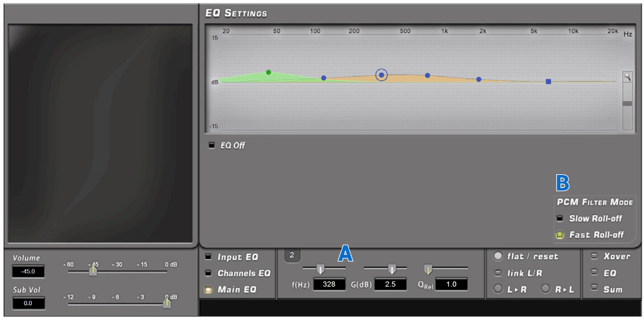
Task: Click the dark display panel on the left
Action: pyautogui.click(x=100, y=133)
